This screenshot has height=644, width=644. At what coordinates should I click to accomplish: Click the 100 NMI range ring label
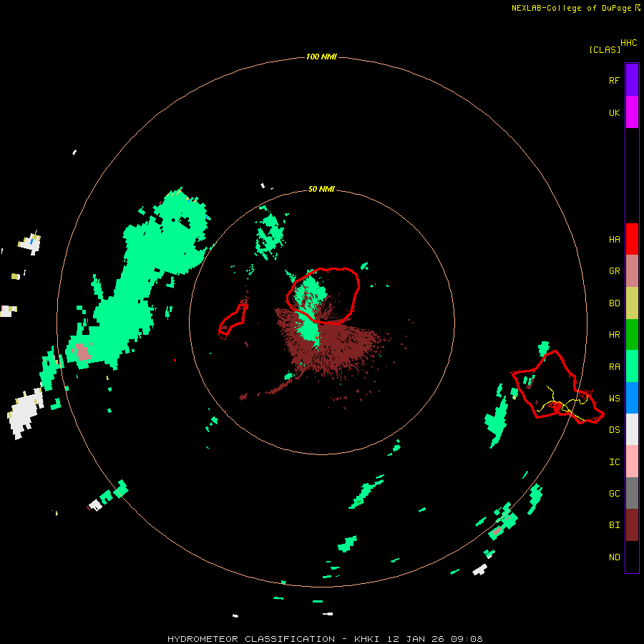click(321, 57)
